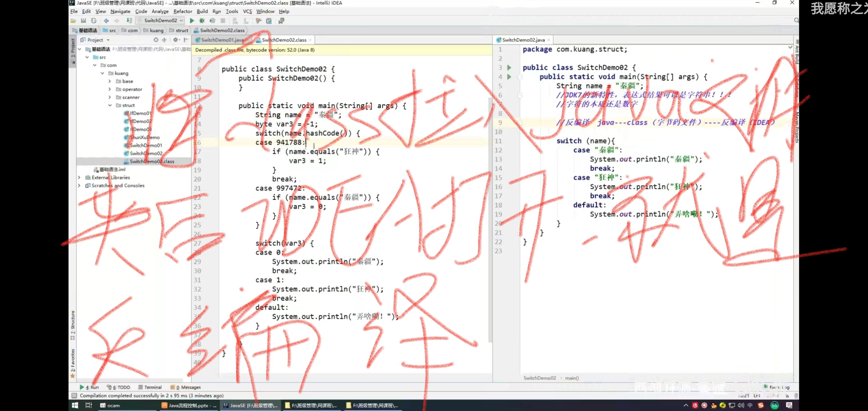This screenshot has width=868, height=411.
Task: Select SwitchDemo02.class in the project tree
Action: pyautogui.click(x=152, y=161)
